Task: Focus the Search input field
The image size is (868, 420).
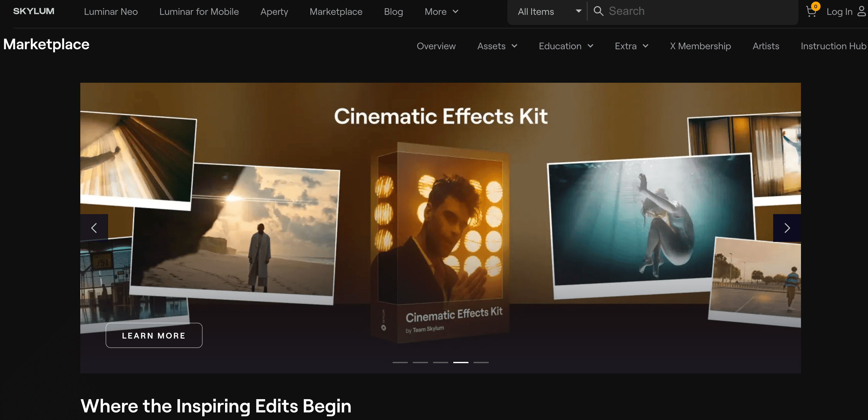Action: pyautogui.click(x=701, y=11)
